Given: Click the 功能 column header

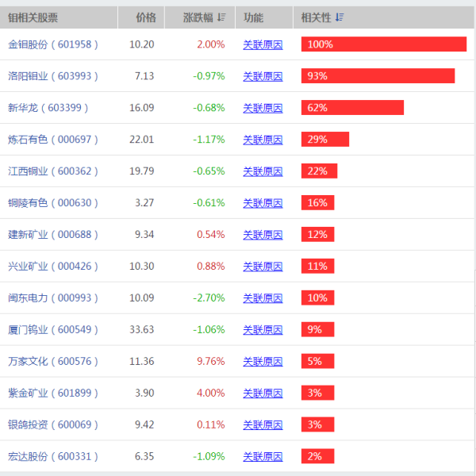Looking at the screenshot, I should (x=264, y=17).
